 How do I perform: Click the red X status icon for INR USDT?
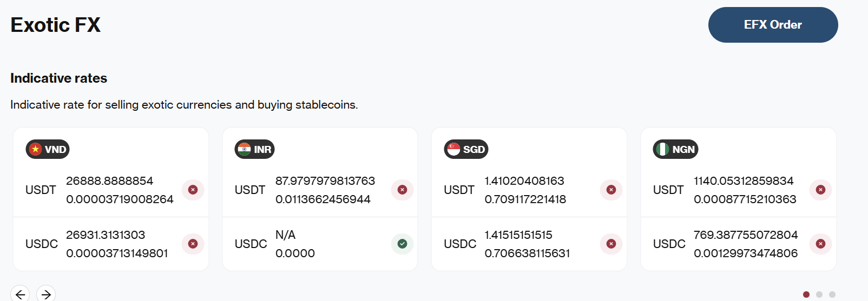click(402, 190)
